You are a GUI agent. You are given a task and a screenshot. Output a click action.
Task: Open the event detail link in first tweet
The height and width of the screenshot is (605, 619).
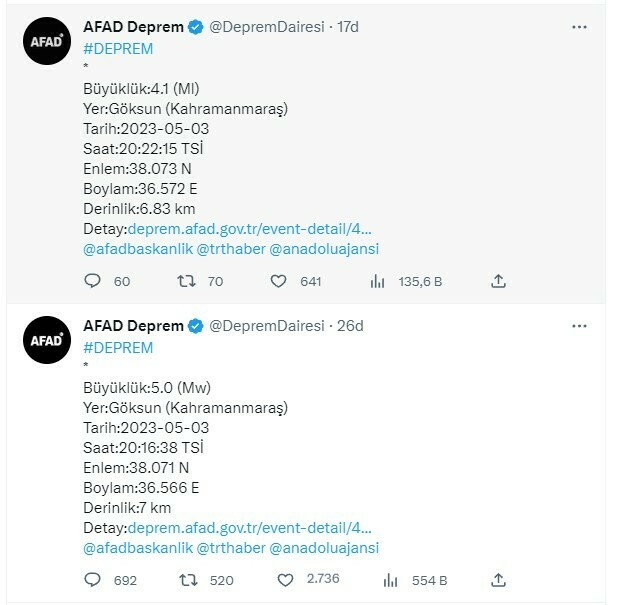(250, 229)
